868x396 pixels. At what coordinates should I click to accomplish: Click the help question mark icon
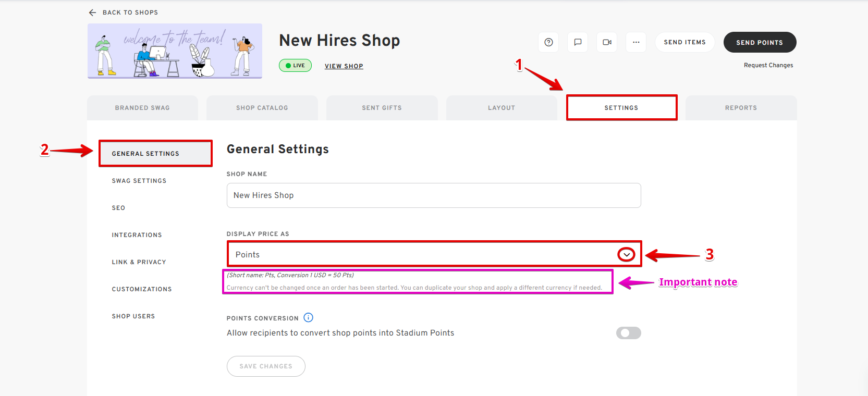tap(548, 42)
